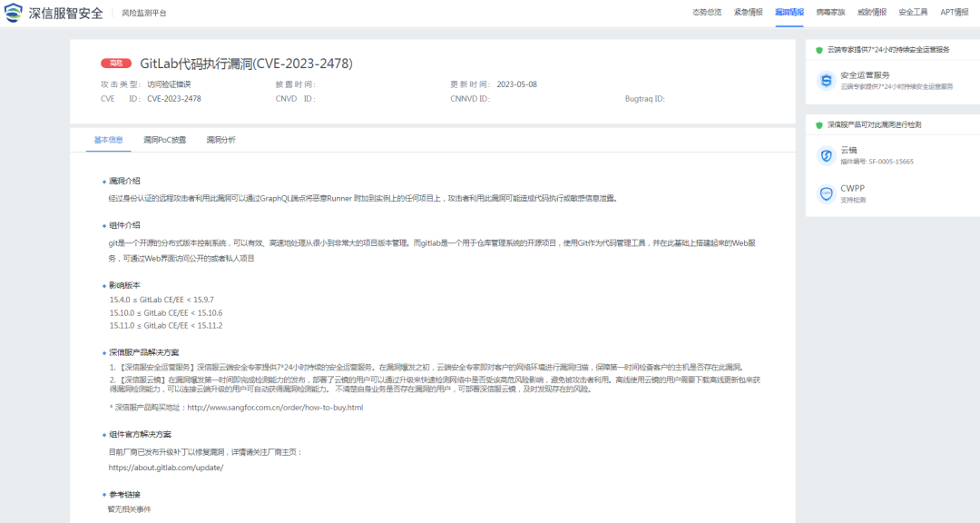Click the 云镜 product icon
The width and height of the screenshot is (980, 523).
coord(827,156)
